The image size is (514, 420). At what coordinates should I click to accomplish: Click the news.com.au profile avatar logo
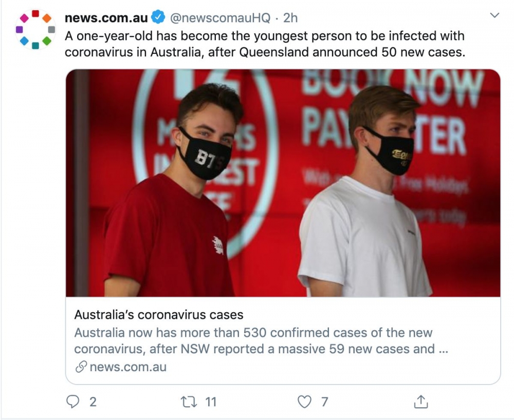coord(35,29)
